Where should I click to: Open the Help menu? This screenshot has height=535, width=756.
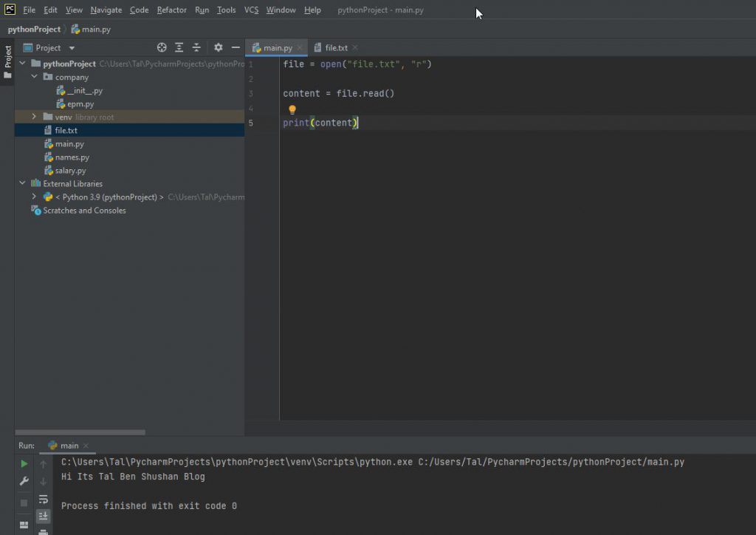[x=312, y=10]
